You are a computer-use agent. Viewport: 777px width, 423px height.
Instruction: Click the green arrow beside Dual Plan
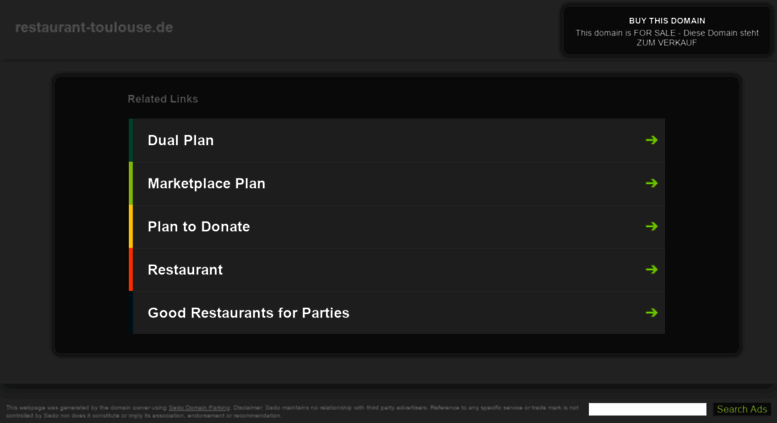click(x=651, y=140)
